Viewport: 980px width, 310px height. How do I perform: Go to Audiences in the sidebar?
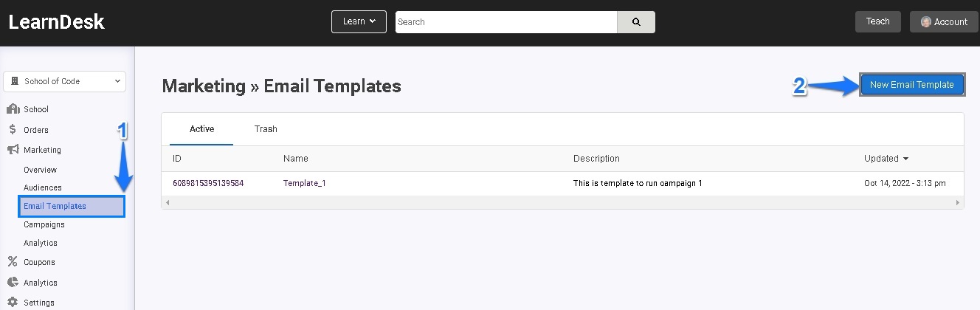point(43,187)
